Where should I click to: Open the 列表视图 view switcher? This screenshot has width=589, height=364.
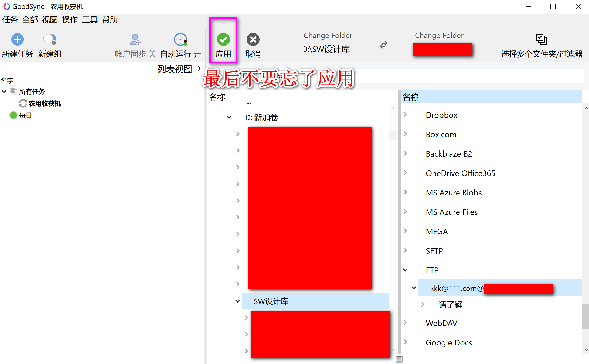[179, 69]
